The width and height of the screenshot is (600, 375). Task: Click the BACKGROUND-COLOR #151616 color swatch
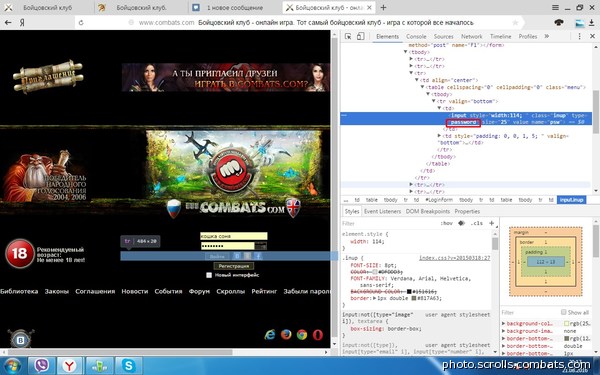(409, 292)
